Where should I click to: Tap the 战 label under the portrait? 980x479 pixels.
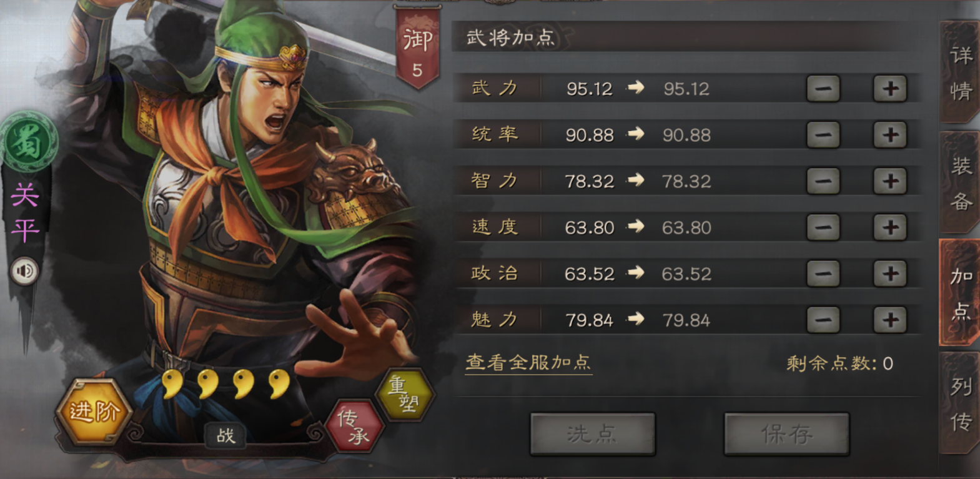pyautogui.click(x=225, y=435)
